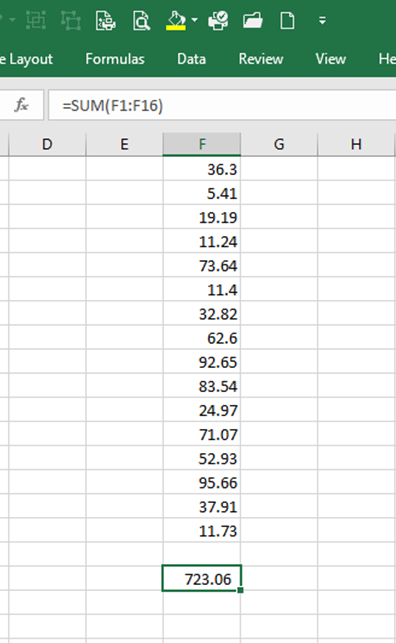Image resolution: width=396 pixels, height=643 pixels.
Task: Go to the Review tab
Action: coord(261,59)
